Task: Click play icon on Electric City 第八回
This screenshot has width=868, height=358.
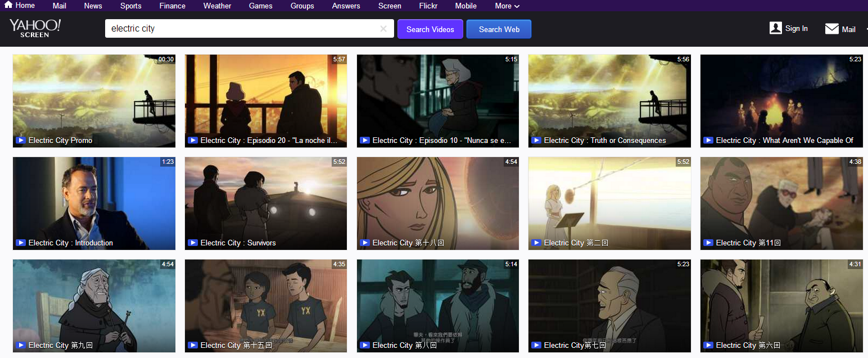Action: [365, 345]
